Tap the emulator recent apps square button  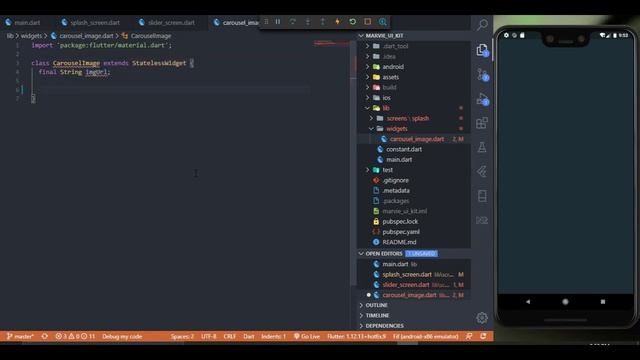click(x=603, y=302)
